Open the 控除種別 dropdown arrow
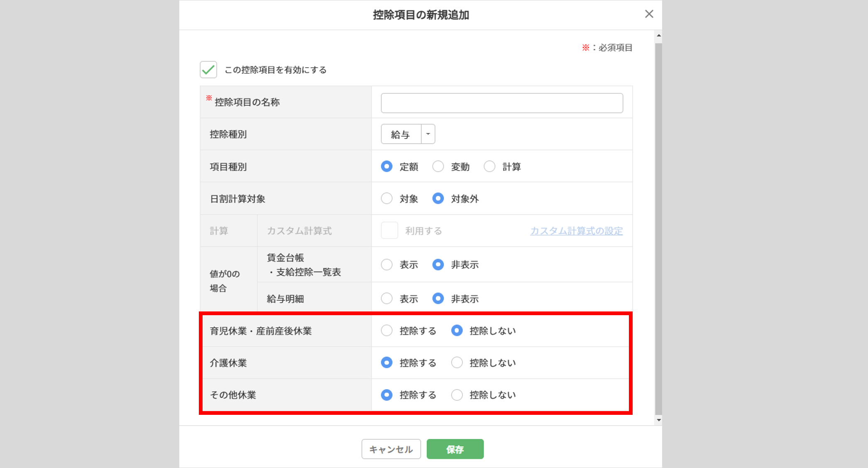 click(428, 134)
